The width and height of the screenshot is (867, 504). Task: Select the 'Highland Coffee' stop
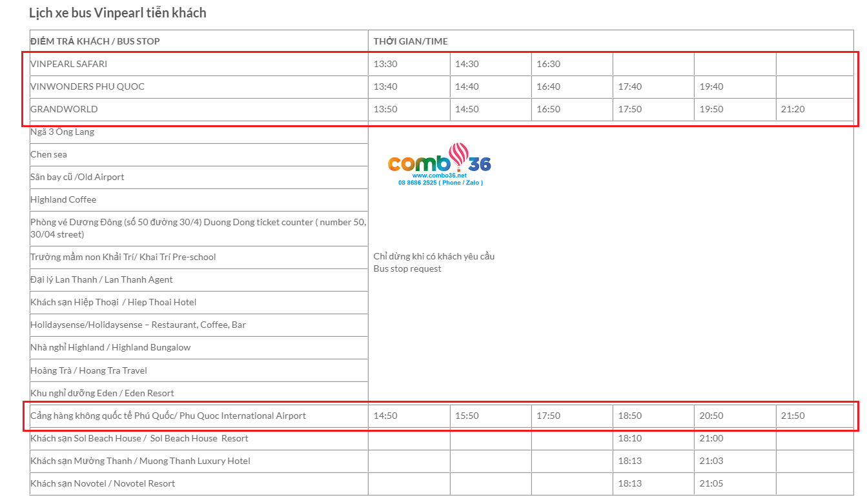coord(63,199)
